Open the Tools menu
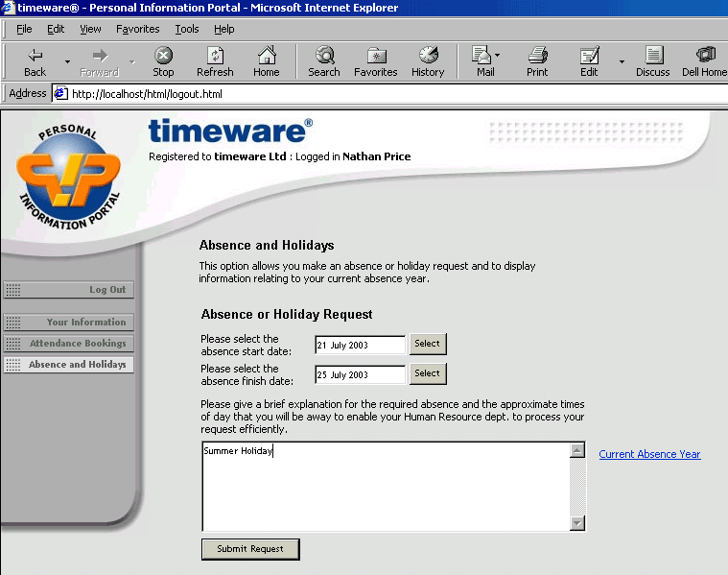The width and height of the screenshot is (728, 575). pos(187,29)
